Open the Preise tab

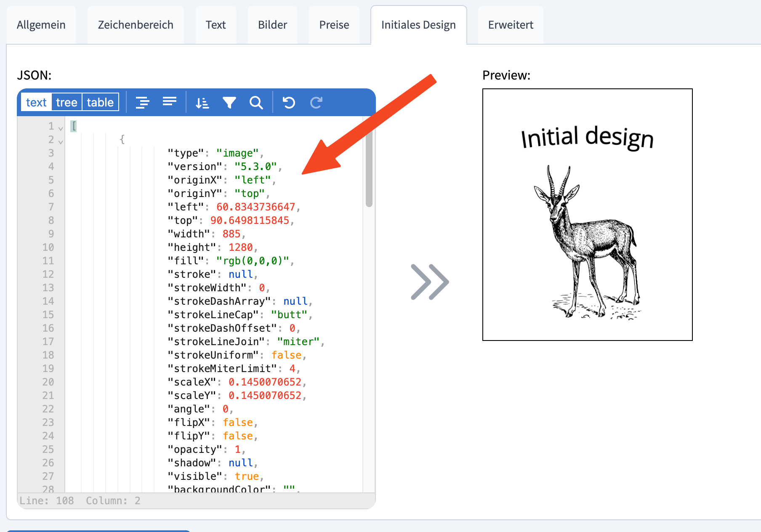pyautogui.click(x=334, y=25)
